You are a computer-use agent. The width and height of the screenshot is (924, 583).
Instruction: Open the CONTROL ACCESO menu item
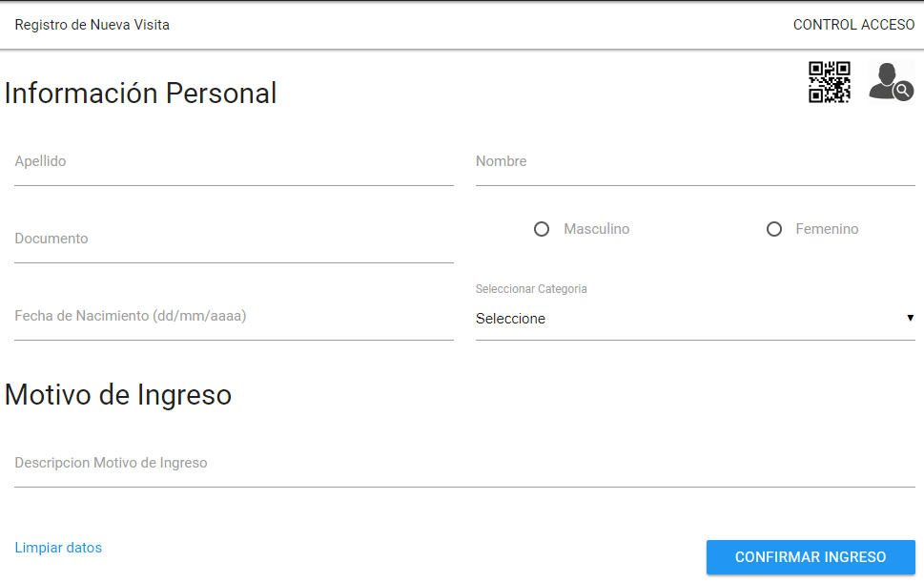pyautogui.click(x=853, y=25)
